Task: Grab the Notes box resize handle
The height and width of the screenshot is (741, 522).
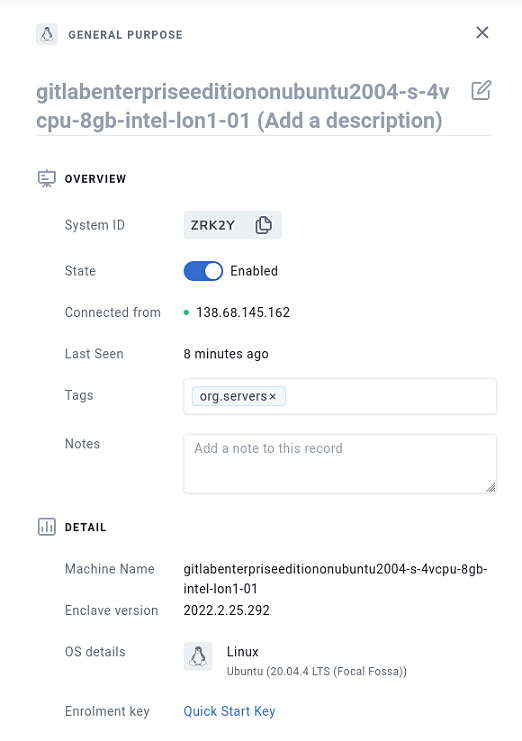Action: click(491, 488)
